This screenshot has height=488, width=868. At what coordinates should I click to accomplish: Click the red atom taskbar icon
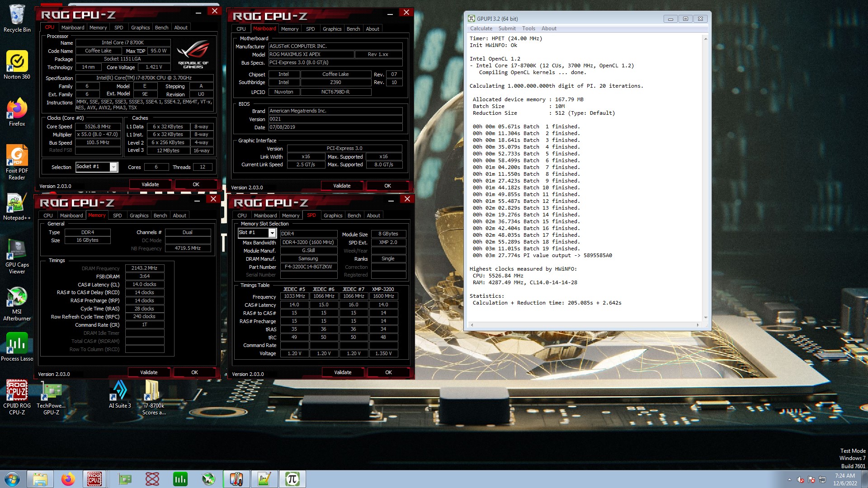click(x=152, y=479)
